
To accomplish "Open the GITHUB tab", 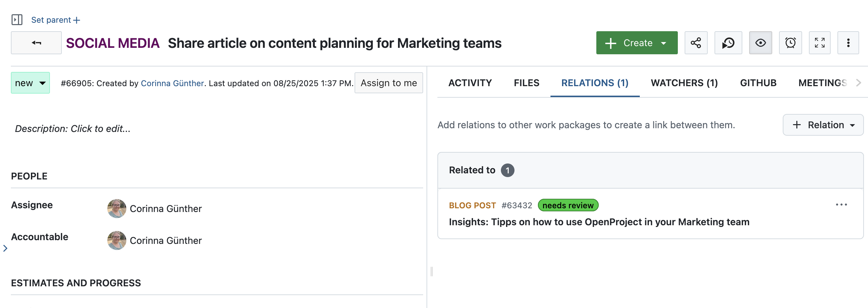I will (758, 82).
